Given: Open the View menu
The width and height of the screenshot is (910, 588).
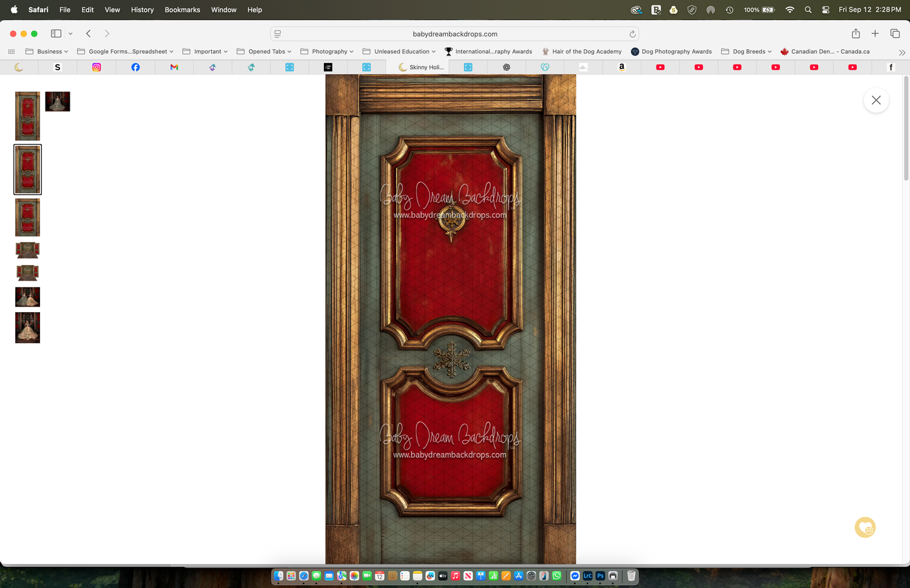Looking at the screenshot, I should [112, 10].
